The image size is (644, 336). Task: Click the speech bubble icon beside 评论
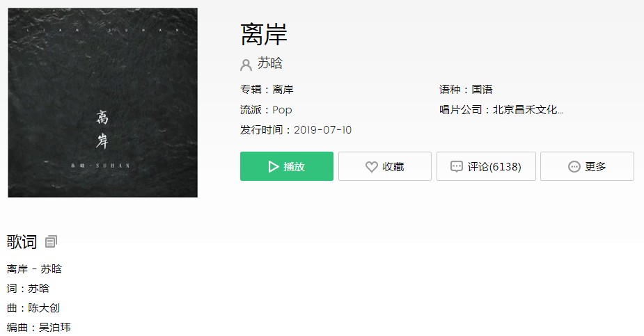coord(457,166)
